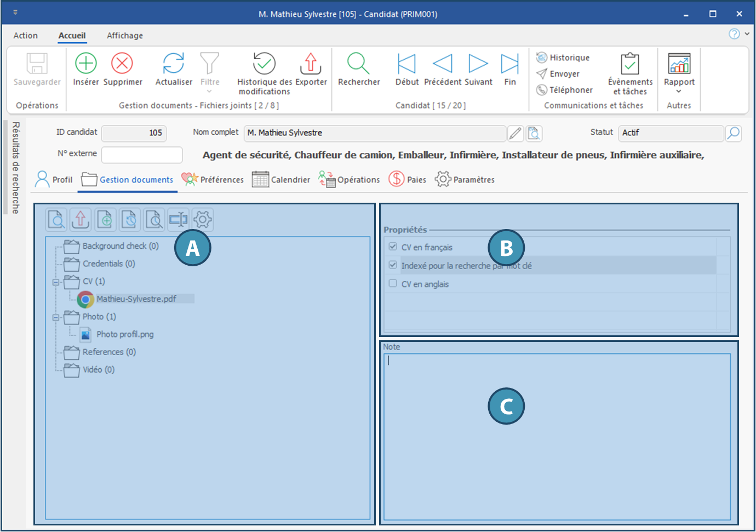
Task: Open Historique des modifications
Action: click(264, 64)
